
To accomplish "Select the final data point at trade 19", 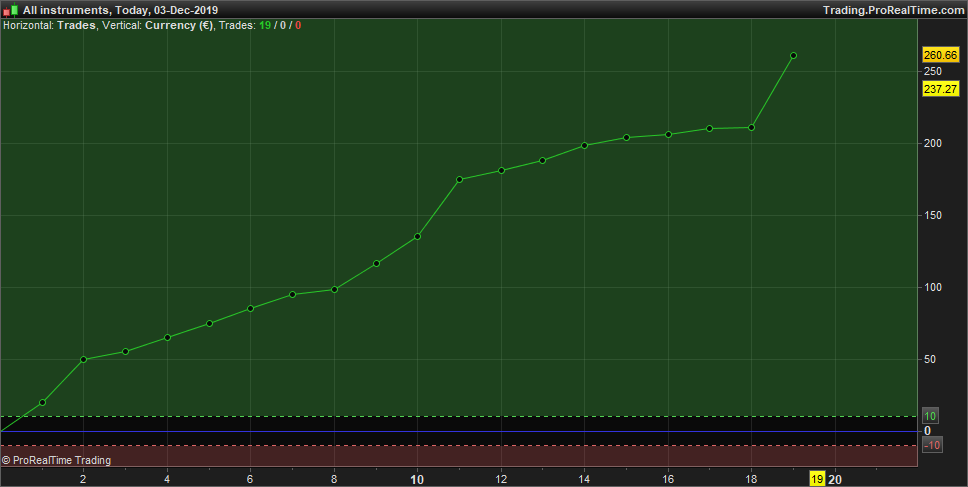I will [793, 56].
